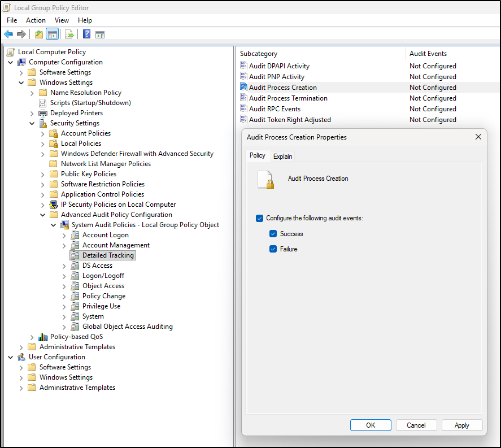The height and width of the screenshot is (448, 501).
Task: Click the User Configuration user icon
Action: (x=21, y=357)
